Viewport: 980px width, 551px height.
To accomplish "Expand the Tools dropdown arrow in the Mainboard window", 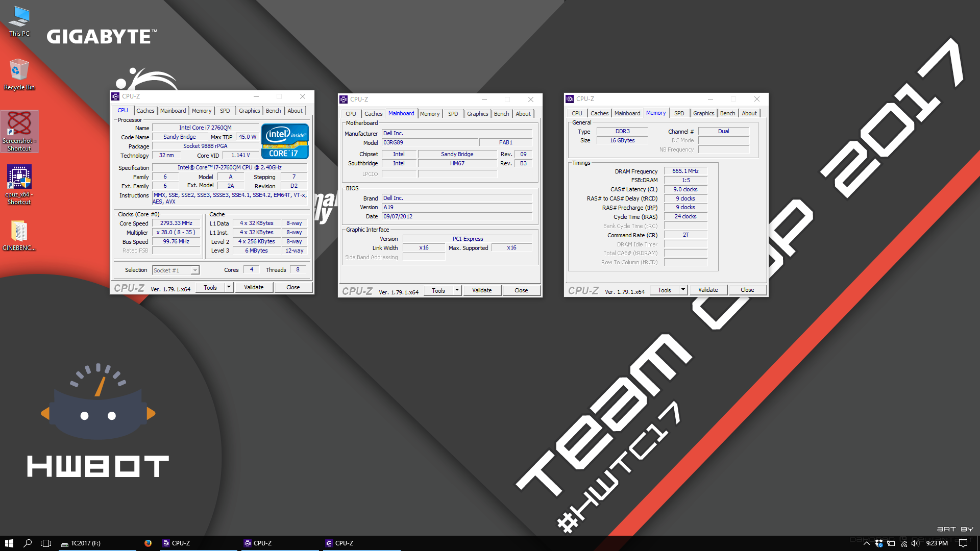I will (x=457, y=290).
